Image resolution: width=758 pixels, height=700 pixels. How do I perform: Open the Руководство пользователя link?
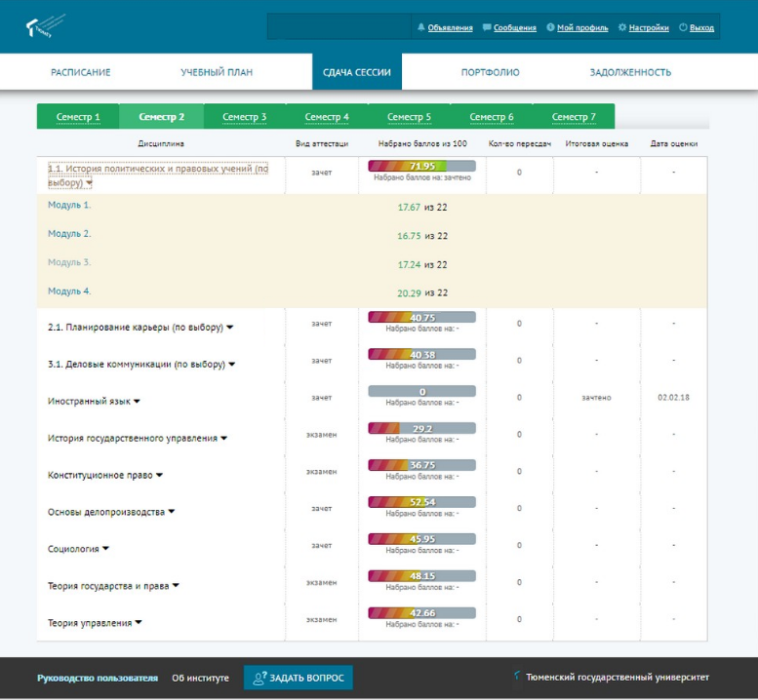[97, 678]
